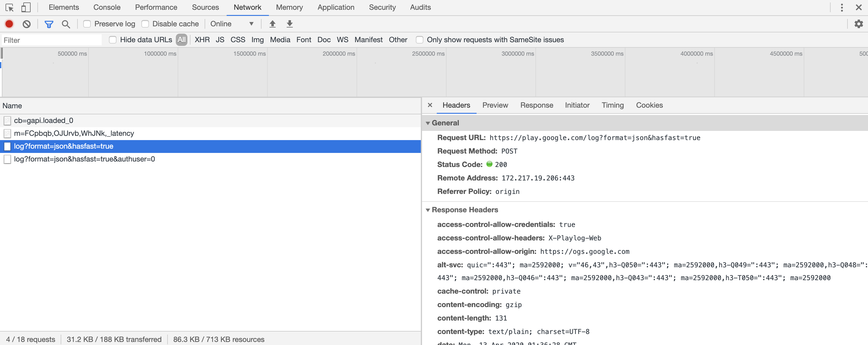This screenshot has height=345, width=868.
Task: Stop recording network log
Action: pos(9,24)
